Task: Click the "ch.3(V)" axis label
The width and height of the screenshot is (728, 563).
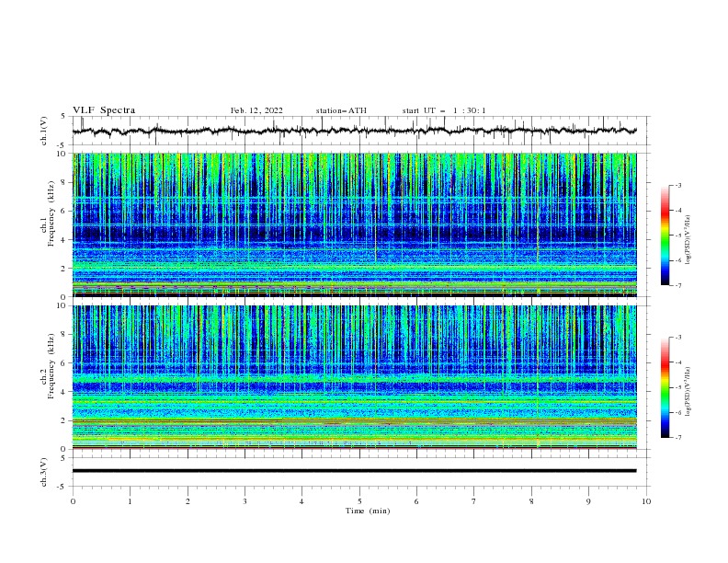Action: pos(44,472)
